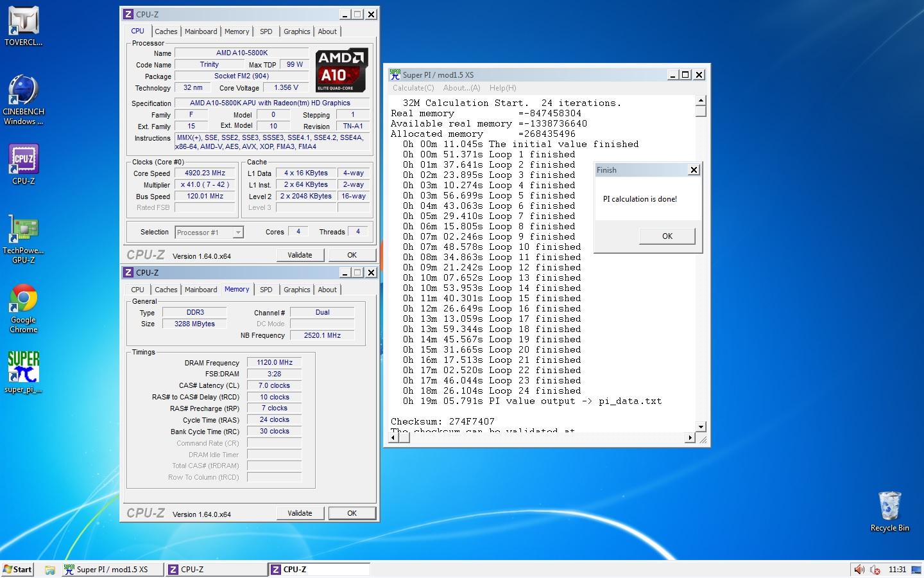Viewport: 924px width, 578px height.
Task: Click Super PI vertical scrollbar up arrow
Action: (x=701, y=100)
